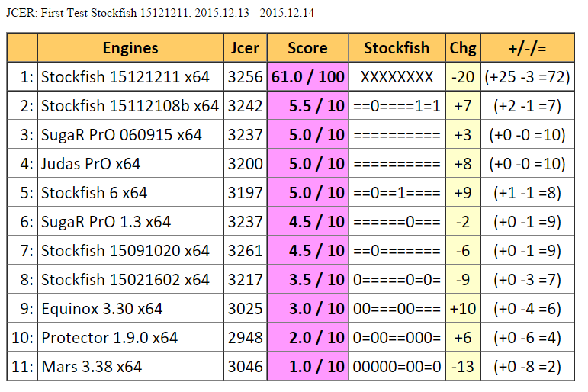The width and height of the screenshot is (588, 392).
Task: Select engine name Stockfish 15121211 x64
Action: (x=125, y=77)
